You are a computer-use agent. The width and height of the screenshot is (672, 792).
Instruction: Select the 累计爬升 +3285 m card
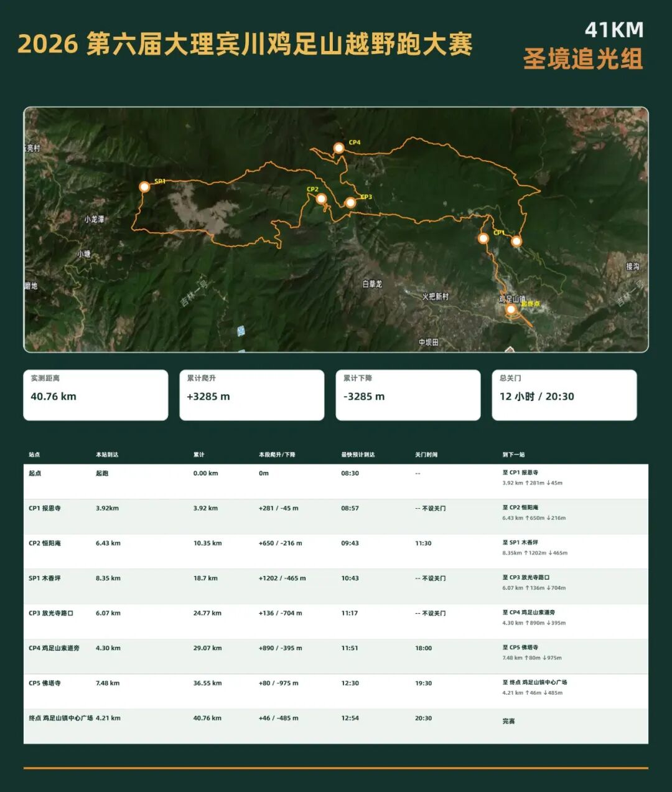point(252,395)
